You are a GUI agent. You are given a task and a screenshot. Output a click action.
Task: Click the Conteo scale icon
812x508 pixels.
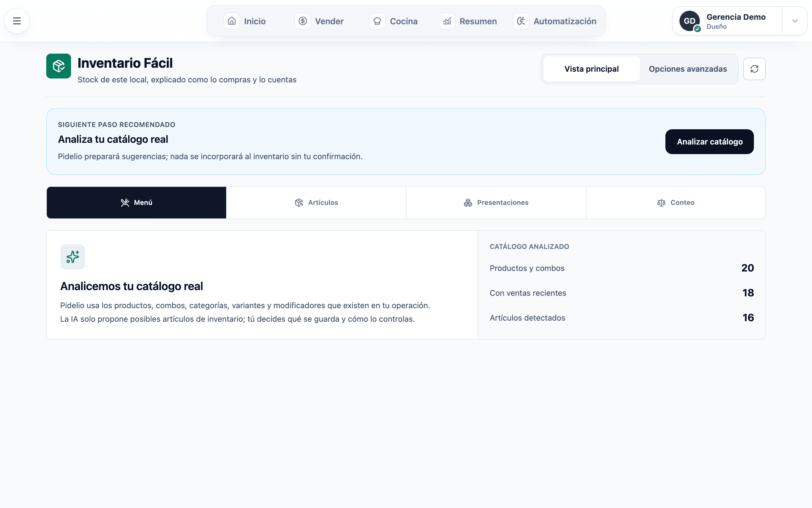661,203
